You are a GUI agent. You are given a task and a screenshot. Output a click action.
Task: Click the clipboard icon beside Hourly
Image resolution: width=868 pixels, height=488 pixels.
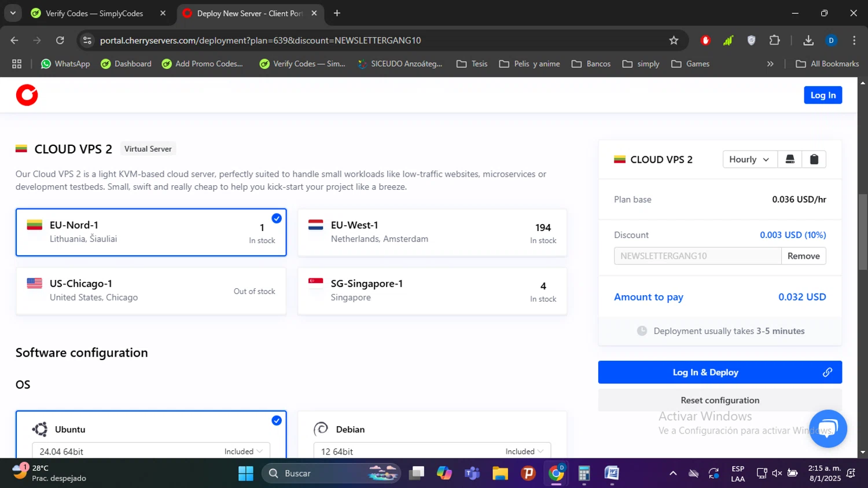point(814,159)
